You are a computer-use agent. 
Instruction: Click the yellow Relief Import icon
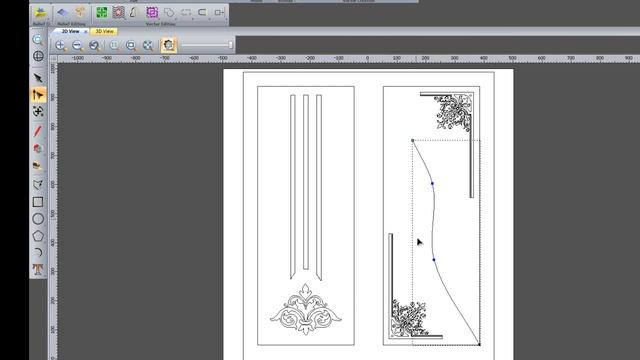(40, 13)
